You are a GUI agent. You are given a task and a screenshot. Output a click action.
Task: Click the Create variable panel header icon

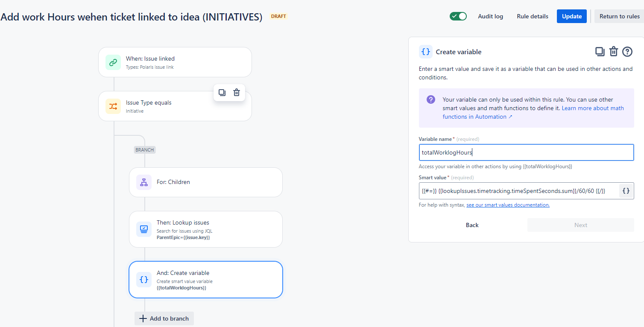click(426, 52)
